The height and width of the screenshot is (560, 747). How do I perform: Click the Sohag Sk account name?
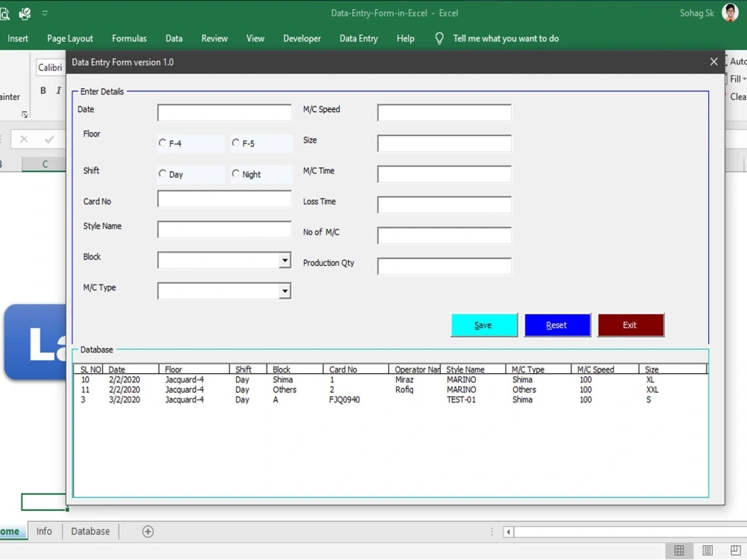tap(696, 13)
